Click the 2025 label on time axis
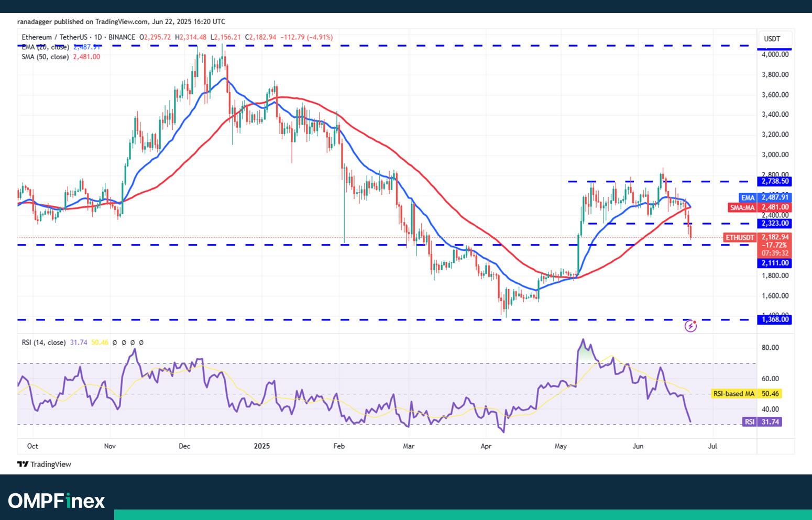 pyautogui.click(x=262, y=446)
